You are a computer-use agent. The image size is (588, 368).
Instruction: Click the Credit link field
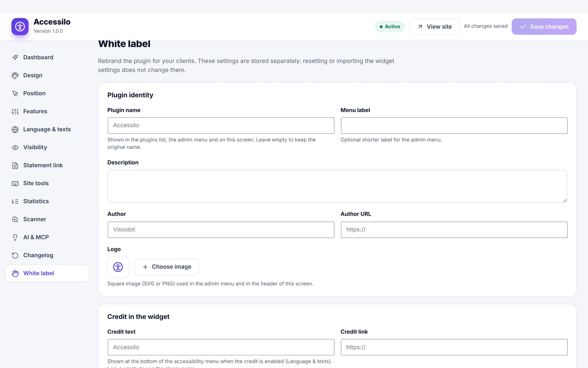pyautogui.click(x=454, y=347)
